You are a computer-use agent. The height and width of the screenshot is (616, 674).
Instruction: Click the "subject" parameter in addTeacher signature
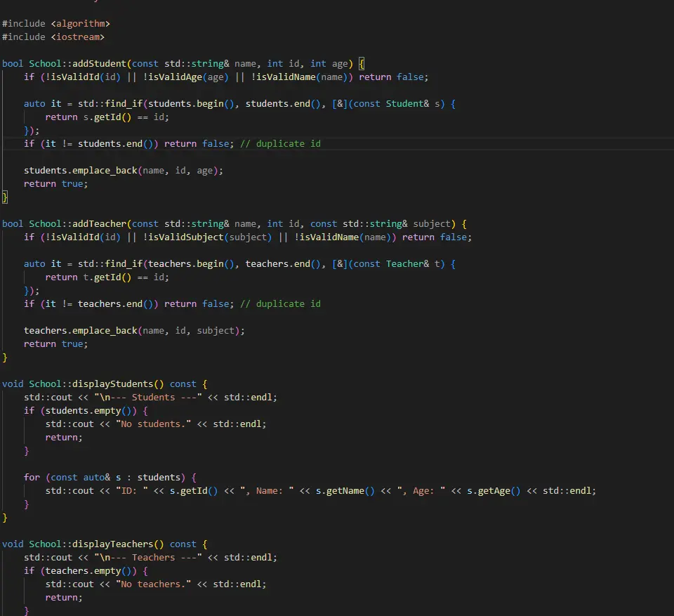pyautogui.click(x=432, y=223)
